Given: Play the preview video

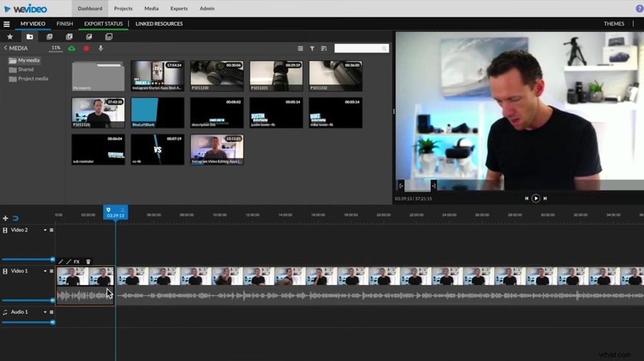Looking at the screenshot, I should (x=536, y=198).
